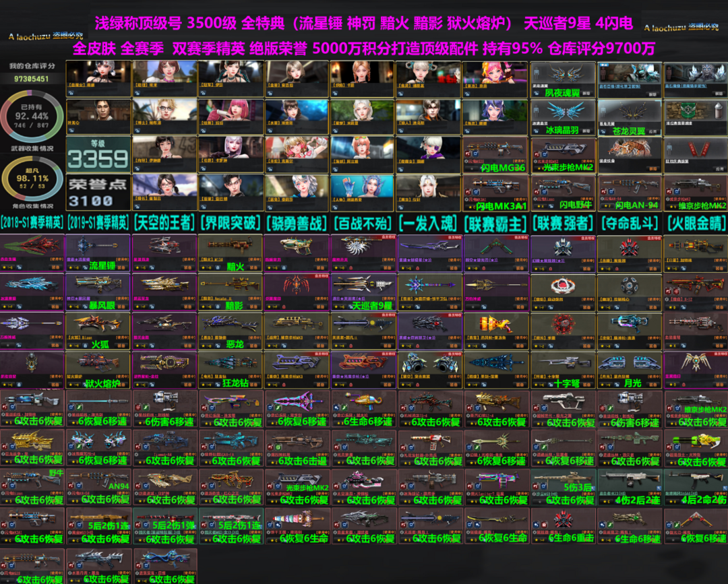Click the 等级 3359 level panel

click(x=98, y=156)
